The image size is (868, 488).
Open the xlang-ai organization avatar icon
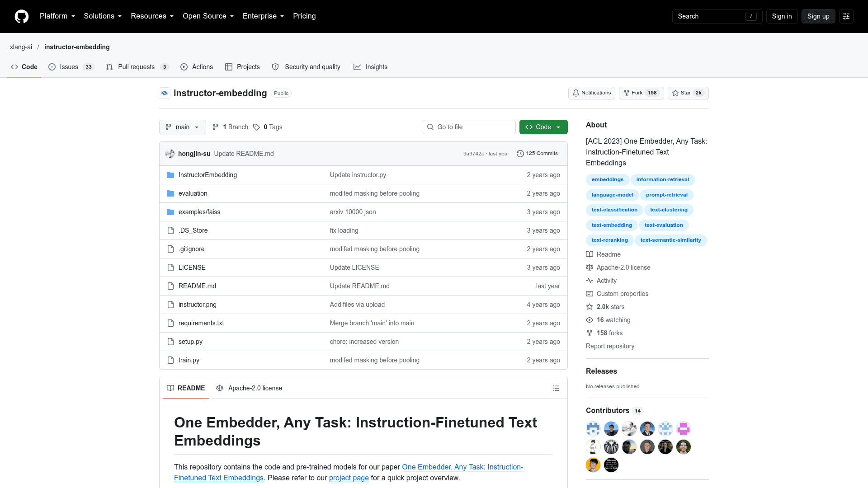(x=165, y=93)
